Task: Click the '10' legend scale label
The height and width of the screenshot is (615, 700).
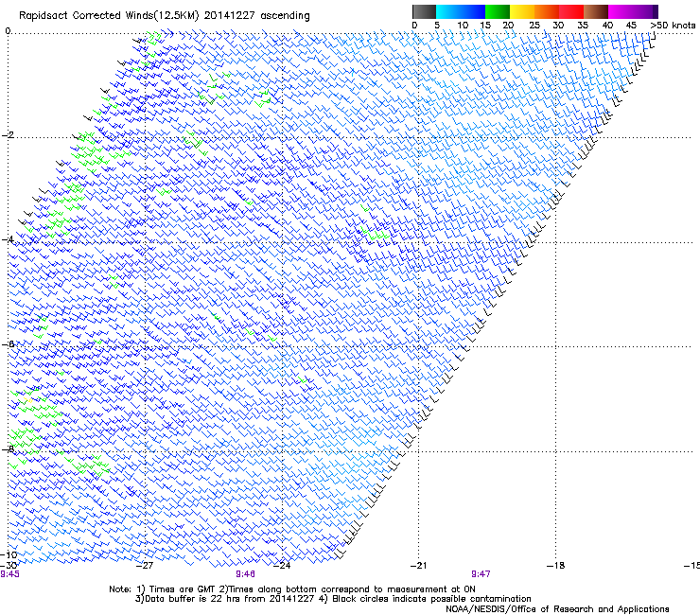Action: pyautogui.click(x=463, y=26)
